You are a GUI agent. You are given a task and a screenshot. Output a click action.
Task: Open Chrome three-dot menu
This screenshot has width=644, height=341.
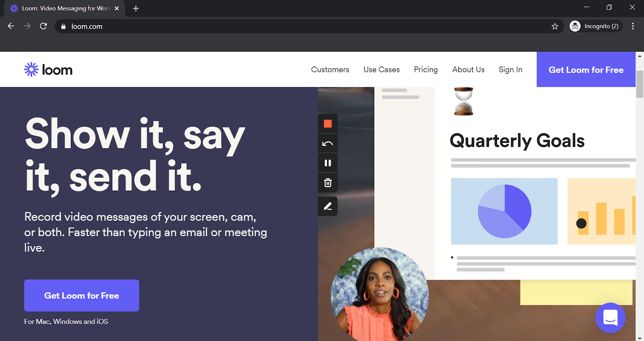tap(633, 26)
